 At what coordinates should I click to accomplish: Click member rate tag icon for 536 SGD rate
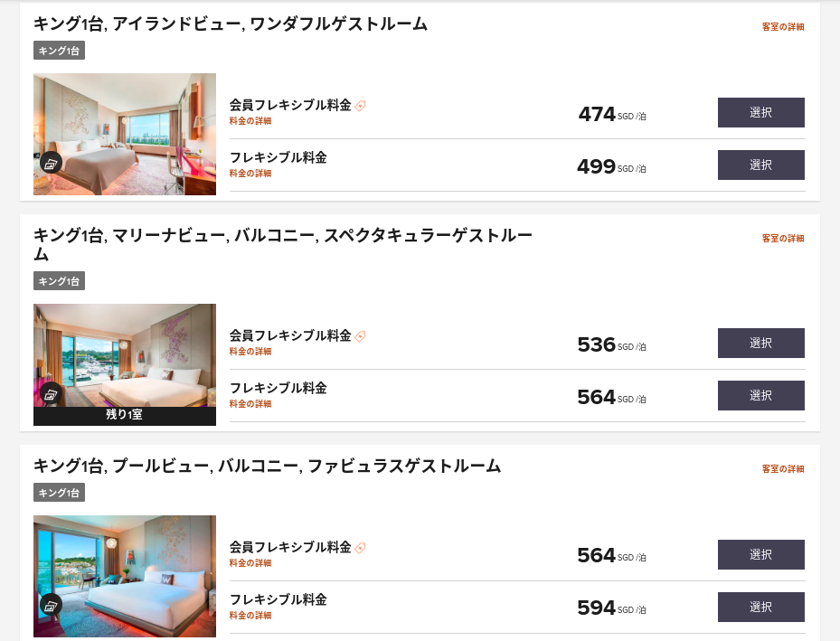click(361, 336)
